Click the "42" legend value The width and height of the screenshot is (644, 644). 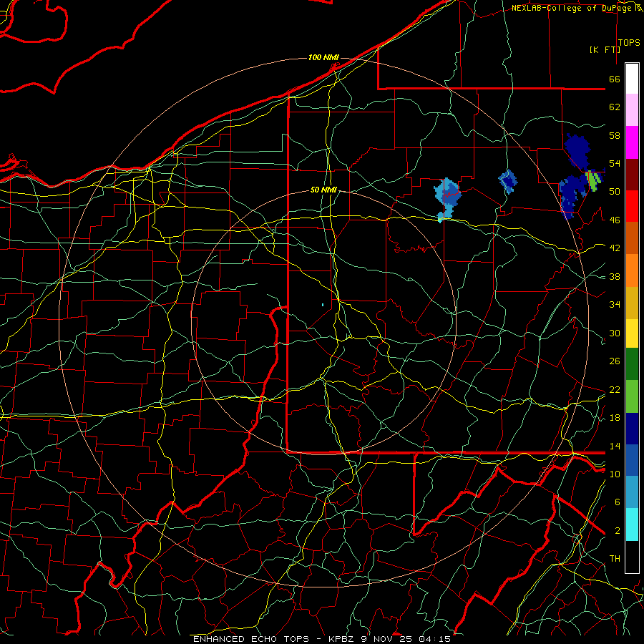[x=615, y=248]
